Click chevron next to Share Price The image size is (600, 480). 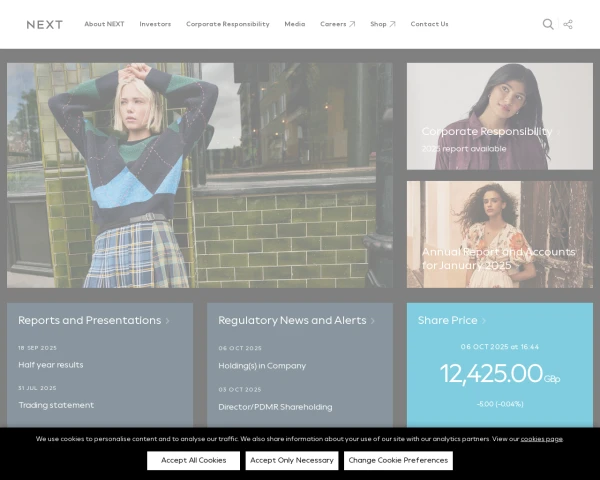coord(484,321)
